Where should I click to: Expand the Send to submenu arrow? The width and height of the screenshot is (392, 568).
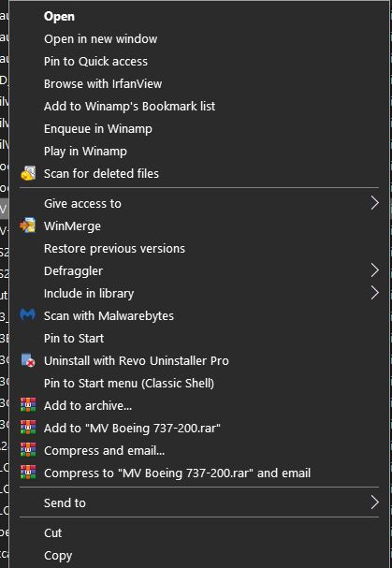(x=375, y=502)
